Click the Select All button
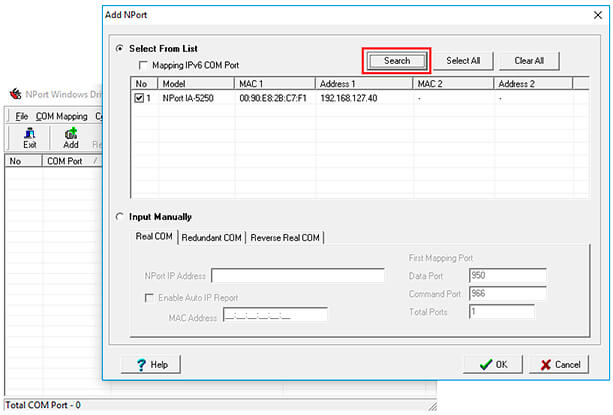Viewport: 613px width, 415px height. pyautogui.click(x=463, y=61)
